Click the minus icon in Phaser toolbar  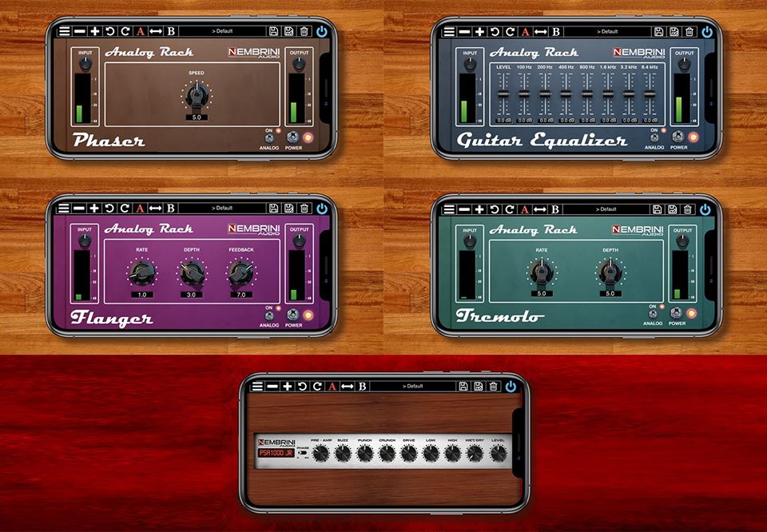click(80, 31)
